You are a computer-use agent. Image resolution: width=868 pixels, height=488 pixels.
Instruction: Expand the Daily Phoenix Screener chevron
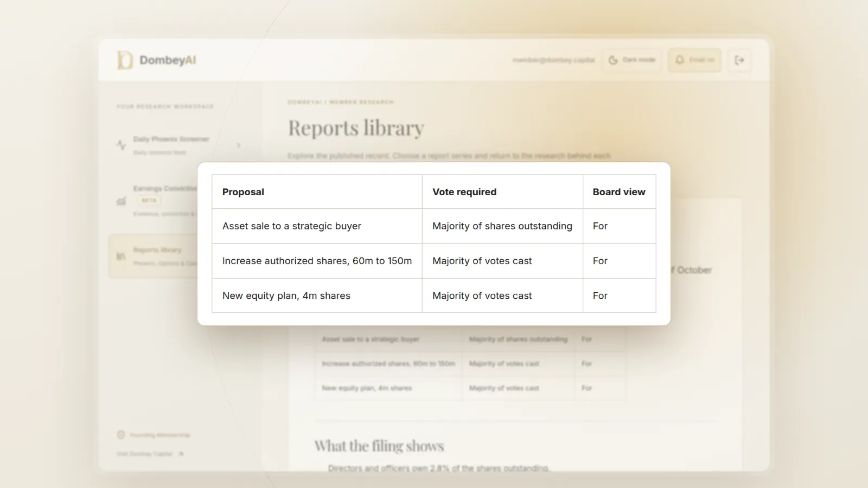pyautogui.click(x=239, y=145)
